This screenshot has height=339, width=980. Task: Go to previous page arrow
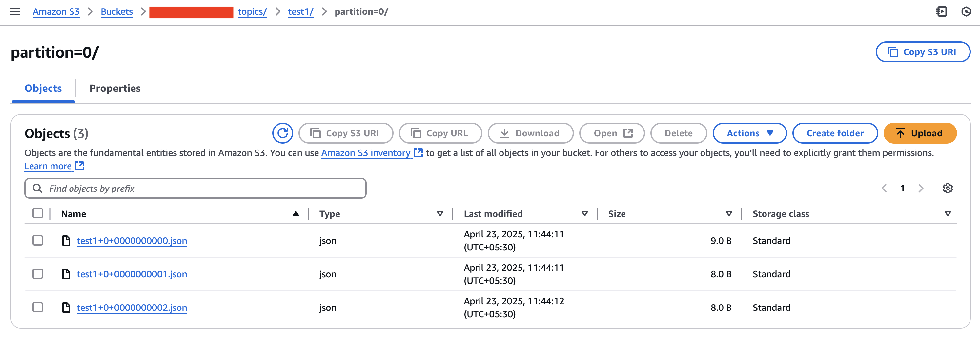[x=884, y=188]
